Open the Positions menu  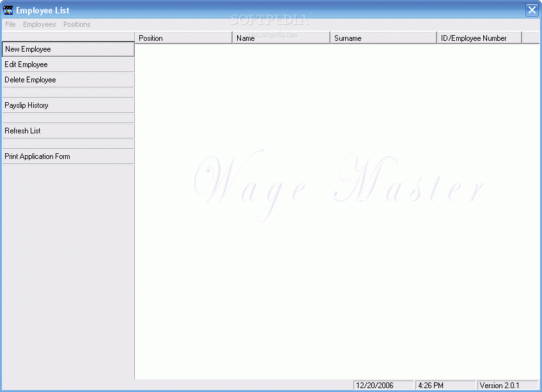click(x=77, y=24)
